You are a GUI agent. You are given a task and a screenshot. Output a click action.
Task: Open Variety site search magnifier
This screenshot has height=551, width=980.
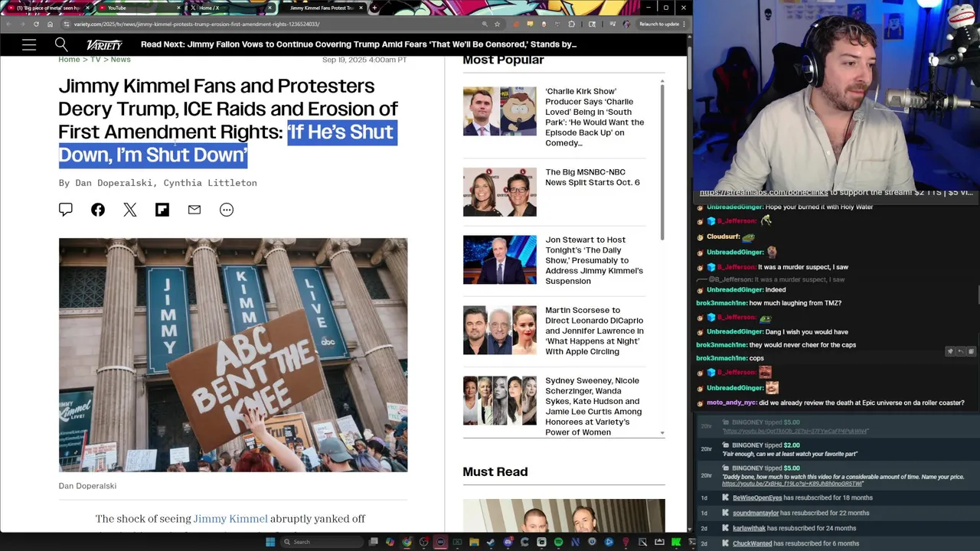click(61, 45)
